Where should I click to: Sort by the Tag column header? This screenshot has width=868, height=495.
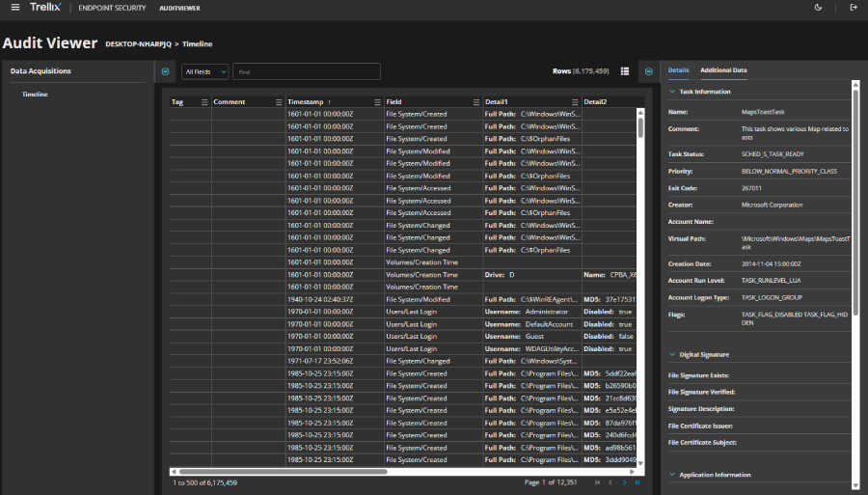pyautogui.click(x=177, y=102)
